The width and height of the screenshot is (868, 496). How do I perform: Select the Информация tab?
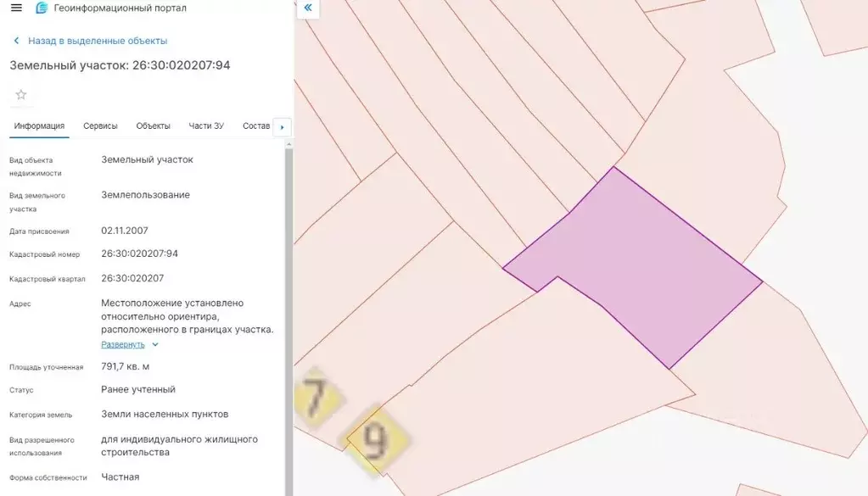click(x=39, y=126)
